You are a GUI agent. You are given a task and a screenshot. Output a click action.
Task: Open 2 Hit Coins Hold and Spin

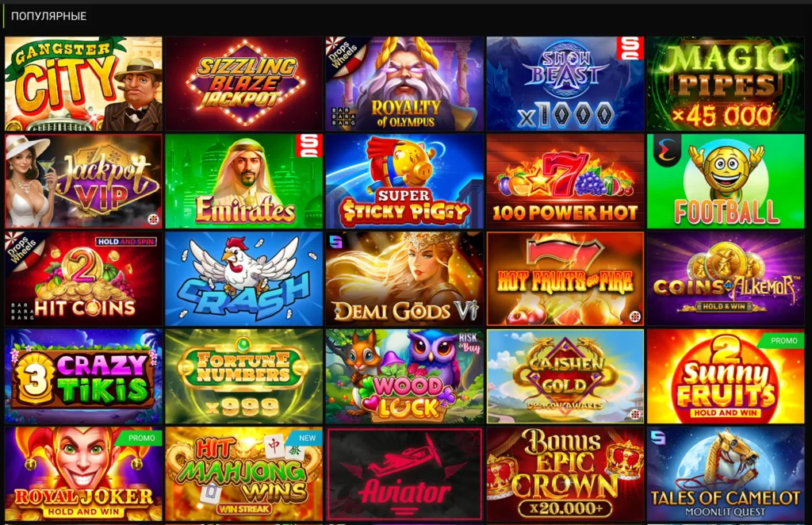tap(83, 278)
